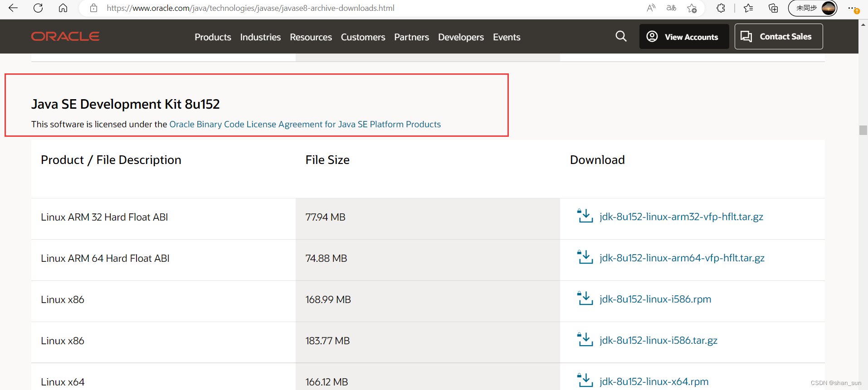Open the Events menu
This screenshot has height=390, width=868.
coord(507,37)
